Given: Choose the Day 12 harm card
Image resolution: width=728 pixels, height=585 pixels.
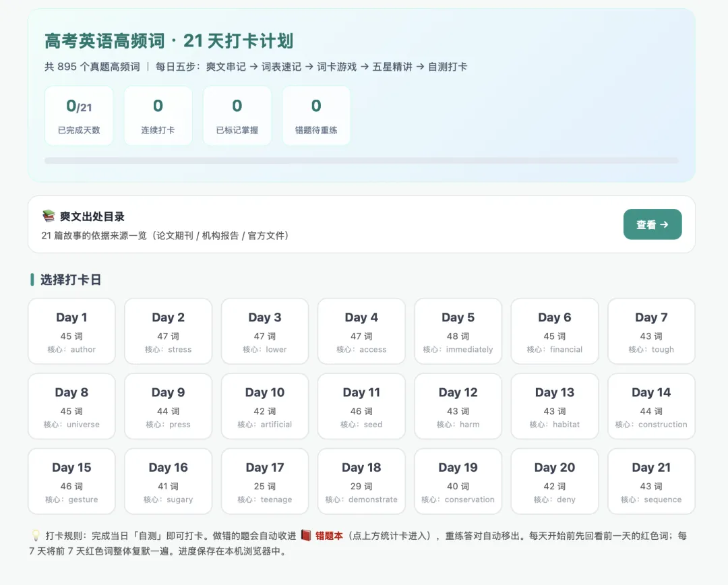Looking at the screenshot, I should click(458, 406).
